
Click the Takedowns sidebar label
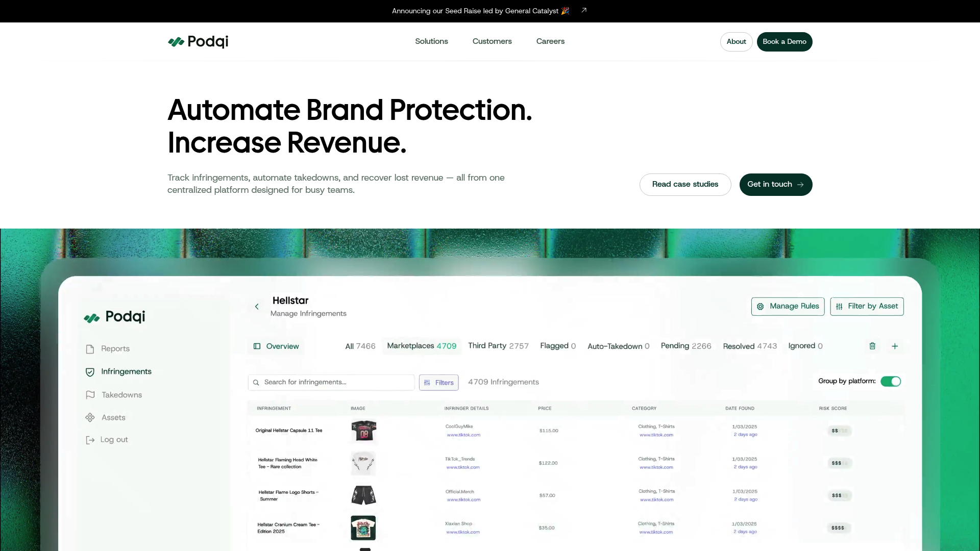coord(121,395)
